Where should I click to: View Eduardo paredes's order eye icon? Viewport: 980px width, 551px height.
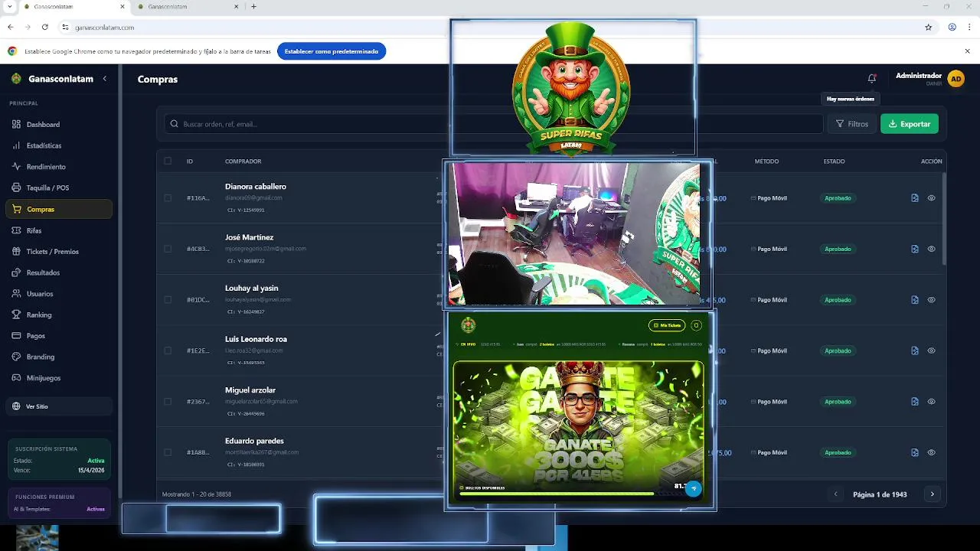tap(932, 452)
